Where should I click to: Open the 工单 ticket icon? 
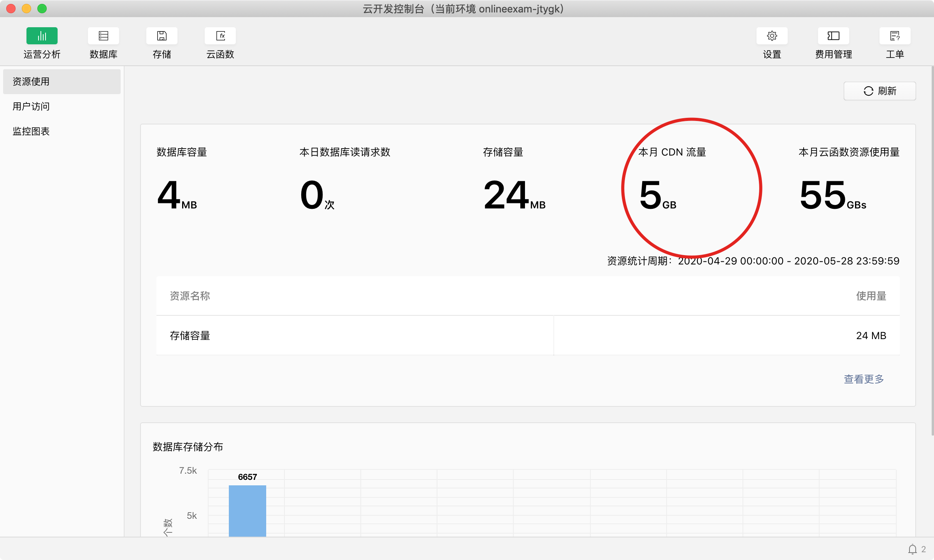click(x=895, y=36)
